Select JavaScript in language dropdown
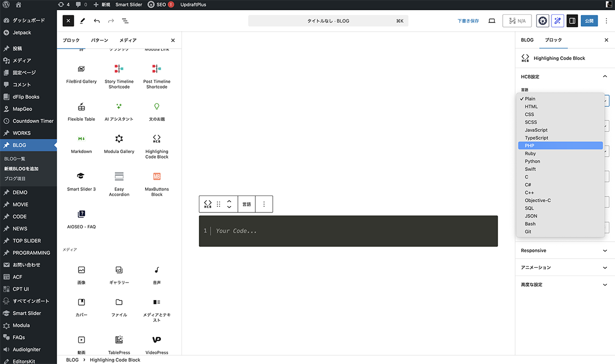 point(536,130)
